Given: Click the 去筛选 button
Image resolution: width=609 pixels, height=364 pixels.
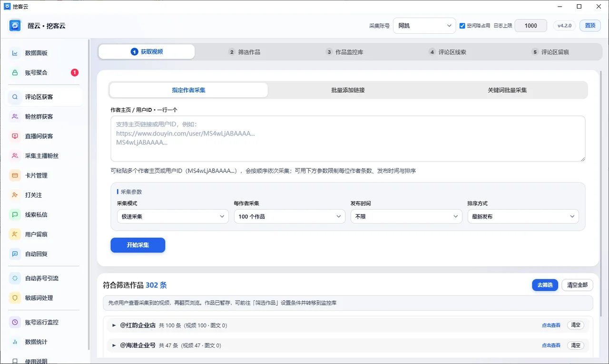Looking at the screenshot, I should [x=545, y=285].
